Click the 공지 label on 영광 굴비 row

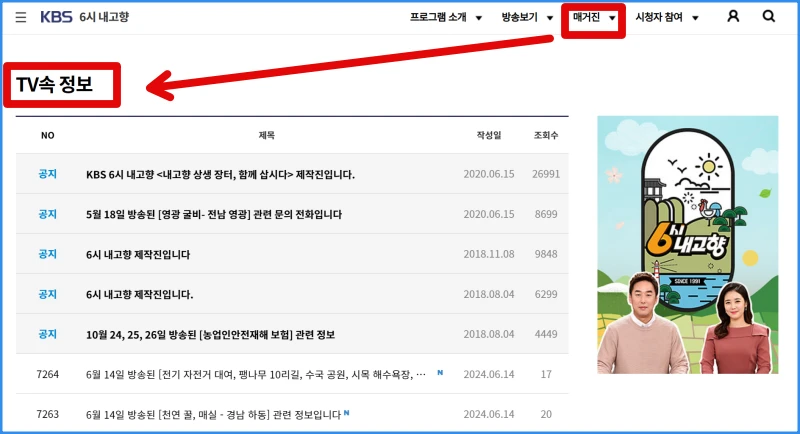point(47,214)
